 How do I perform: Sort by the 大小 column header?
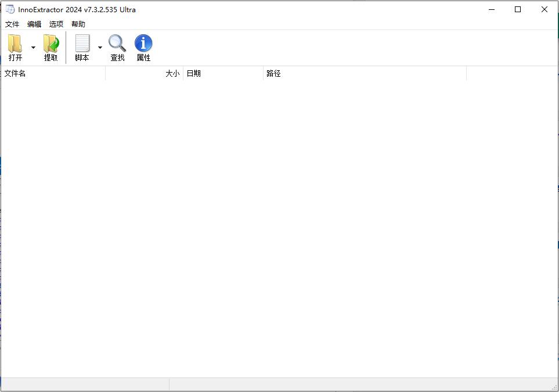[145, 74]
